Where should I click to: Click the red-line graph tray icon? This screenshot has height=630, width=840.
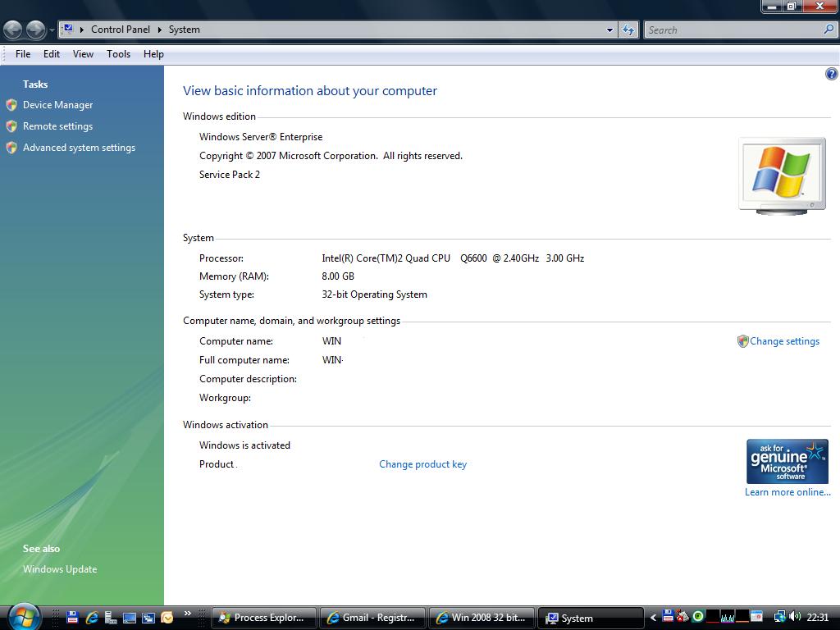(713, 617)
